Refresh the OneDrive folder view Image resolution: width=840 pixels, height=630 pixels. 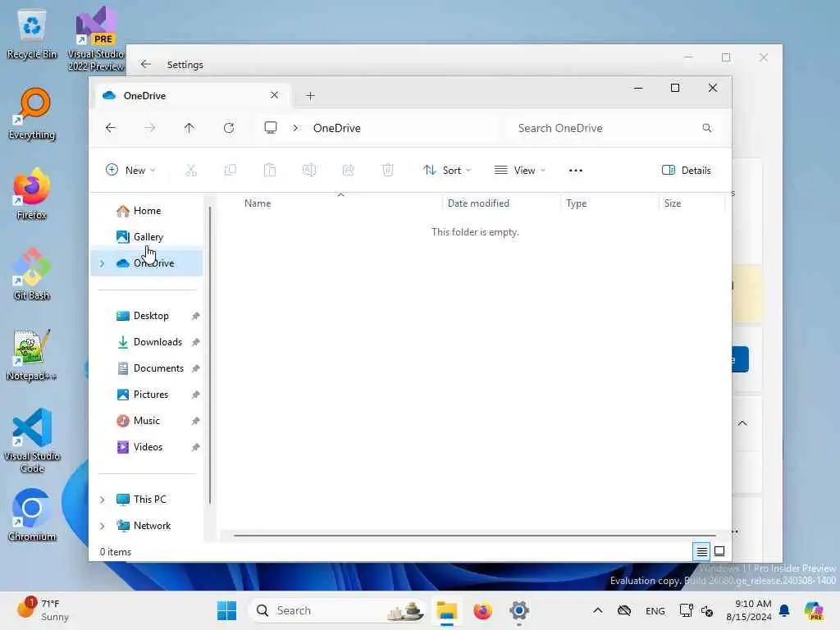[229, 128]
